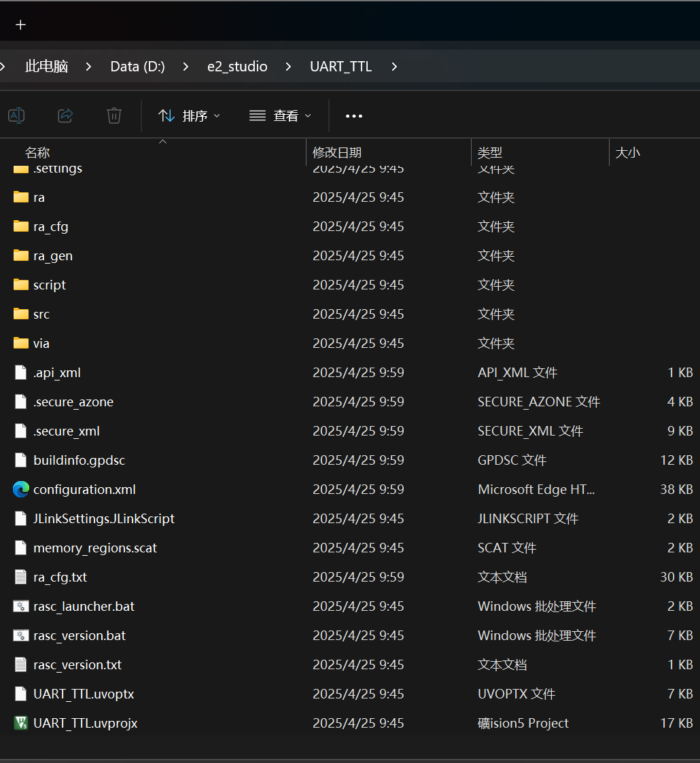Select the .api_xml file icon
The image size is (700, 763).
point(21,372)
